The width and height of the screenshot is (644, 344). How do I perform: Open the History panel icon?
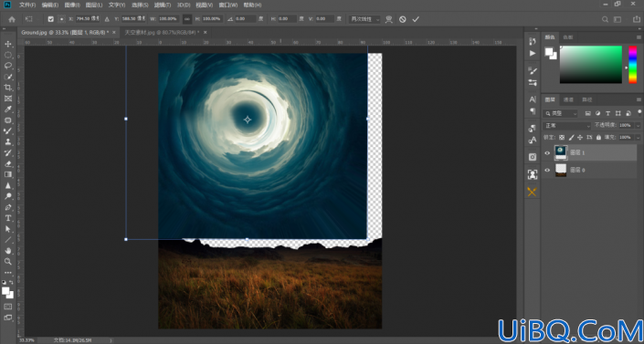(533, 41)
